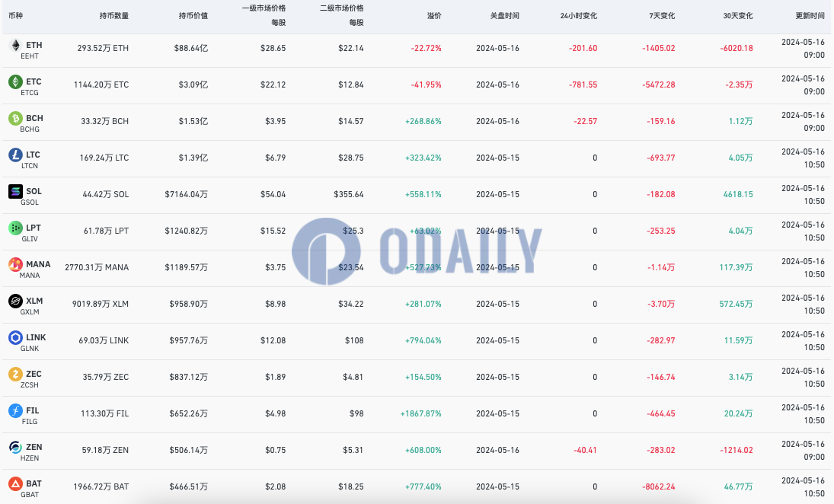Click the Solana SOL coin icon

click(15, 191)
